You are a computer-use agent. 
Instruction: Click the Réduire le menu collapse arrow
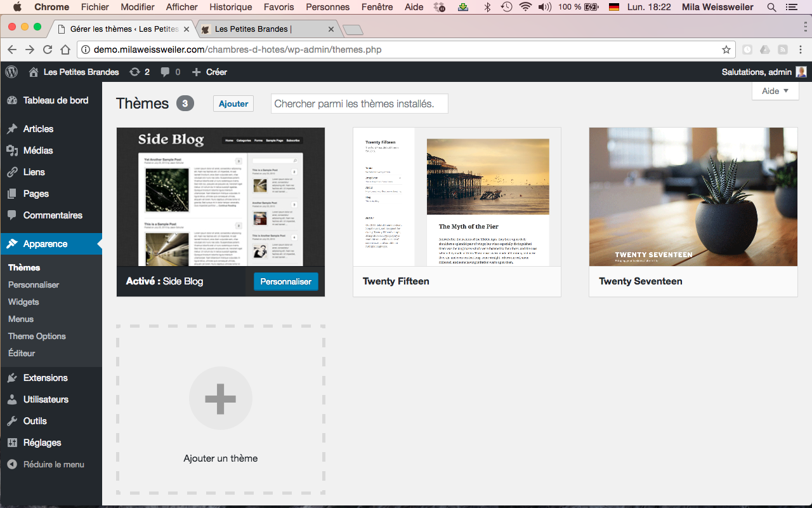point(12,464)
